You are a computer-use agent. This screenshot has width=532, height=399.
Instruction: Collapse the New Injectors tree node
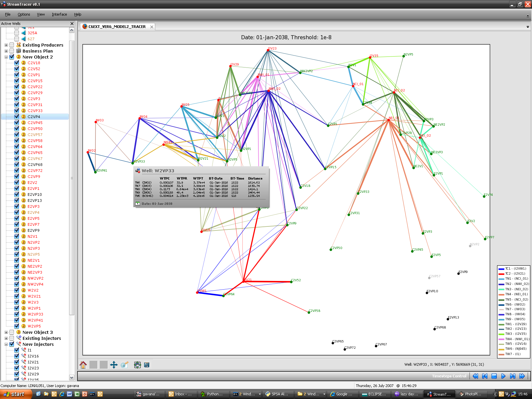point(6,344)
